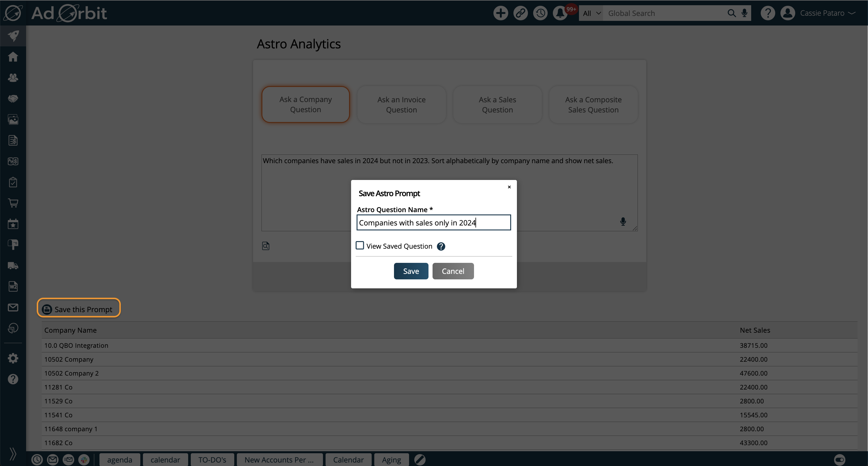Click the 47600.00 net sales value

pos(753,373)
